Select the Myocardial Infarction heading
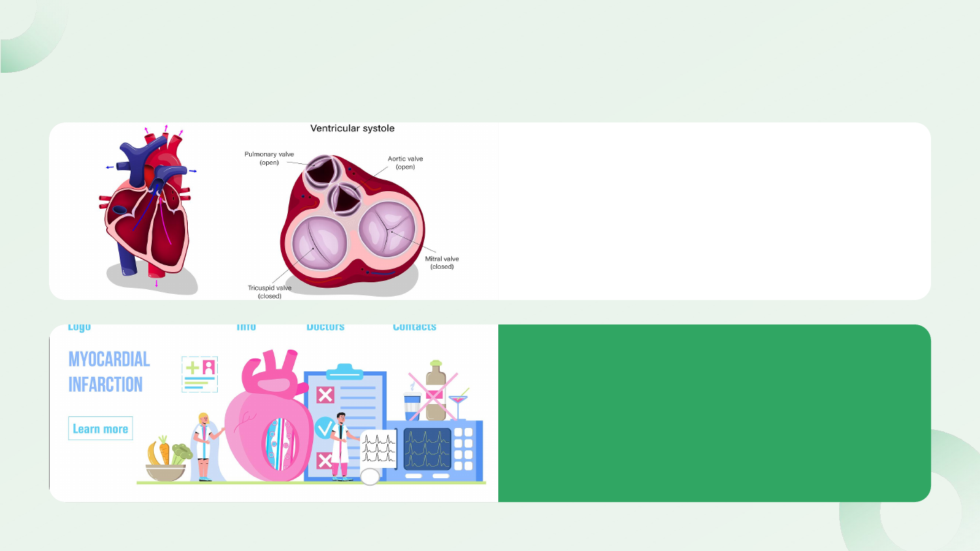980x551 pixels. tap(109, 371)
